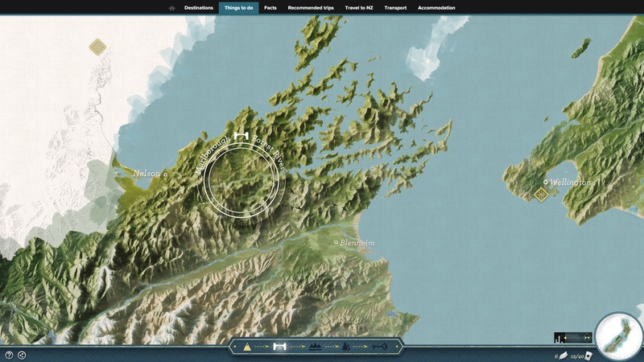Select the pine trees journey icon
The height and width of the screenshot is (362, 644).
346,348
